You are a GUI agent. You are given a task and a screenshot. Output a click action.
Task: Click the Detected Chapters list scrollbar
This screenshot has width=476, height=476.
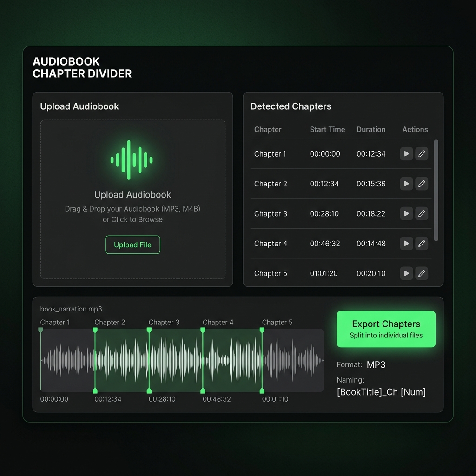point(436,190)
